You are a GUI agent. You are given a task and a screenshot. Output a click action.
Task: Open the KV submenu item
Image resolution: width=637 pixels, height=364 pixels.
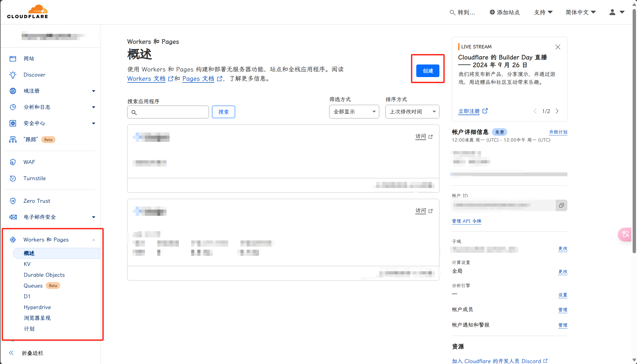point(27,264)
